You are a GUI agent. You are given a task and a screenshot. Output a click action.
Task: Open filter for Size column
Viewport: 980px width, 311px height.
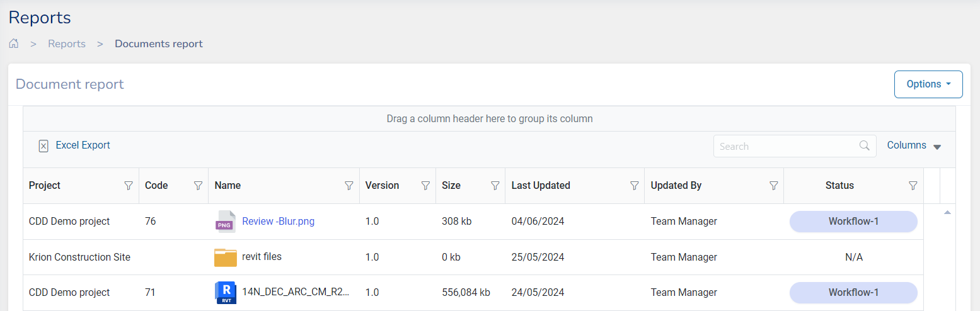pos(495,186)
